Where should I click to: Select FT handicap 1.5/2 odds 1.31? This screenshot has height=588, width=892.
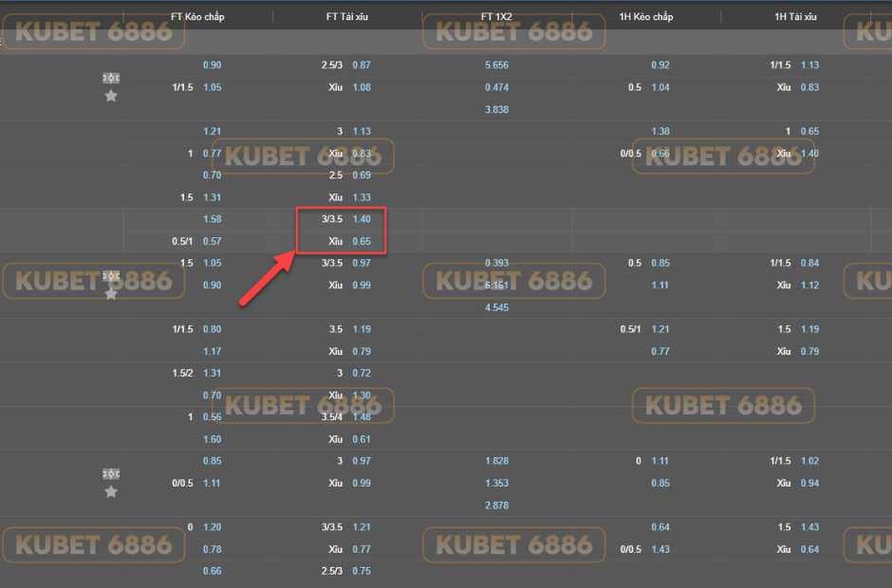point(213,373)
